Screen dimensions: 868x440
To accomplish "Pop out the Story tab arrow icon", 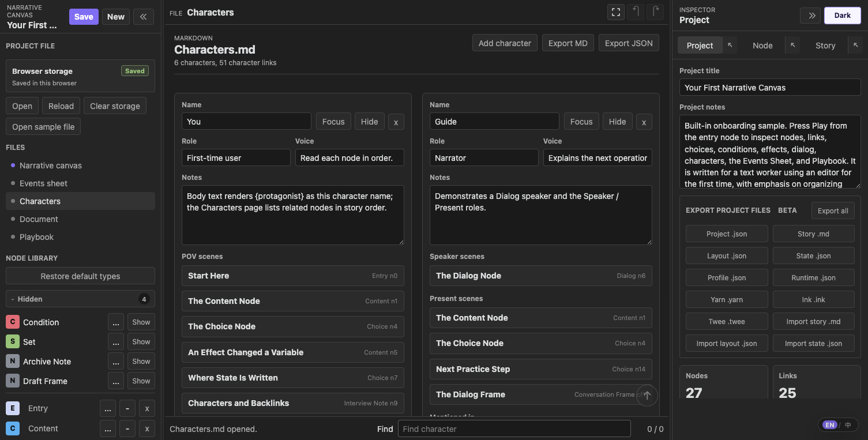I will point(855,45).
